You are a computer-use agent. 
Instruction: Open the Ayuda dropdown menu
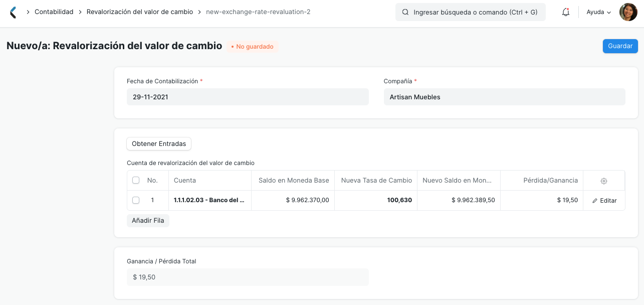click(x=598, y=12)
